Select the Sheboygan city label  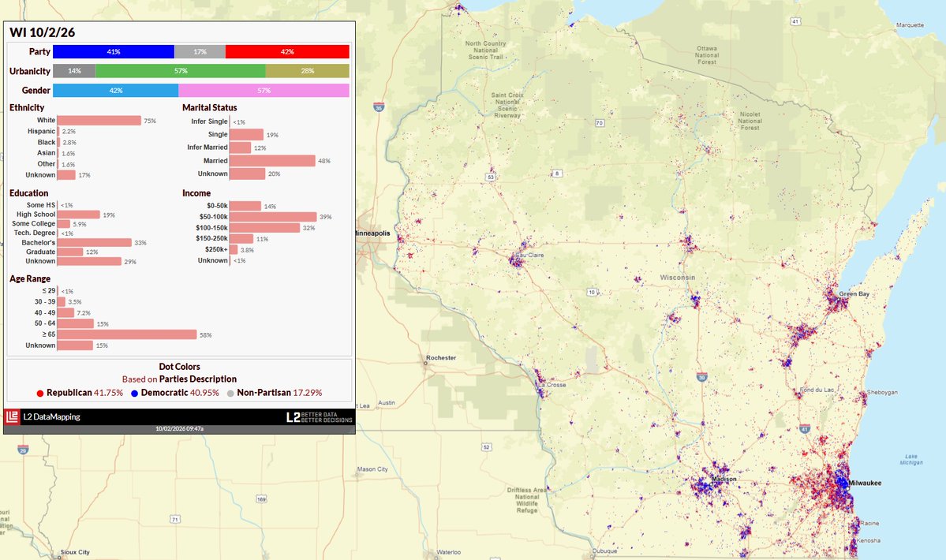click(x=882, y=393)
